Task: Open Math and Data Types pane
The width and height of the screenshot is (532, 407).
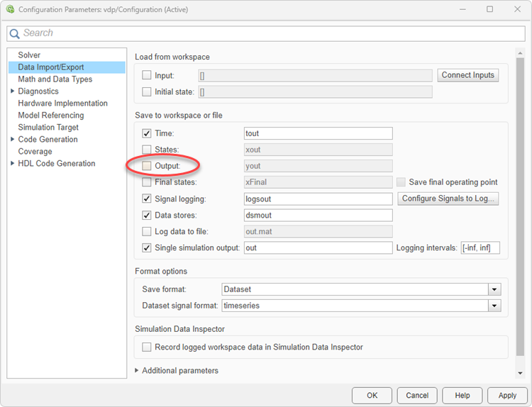Action: 55,79
